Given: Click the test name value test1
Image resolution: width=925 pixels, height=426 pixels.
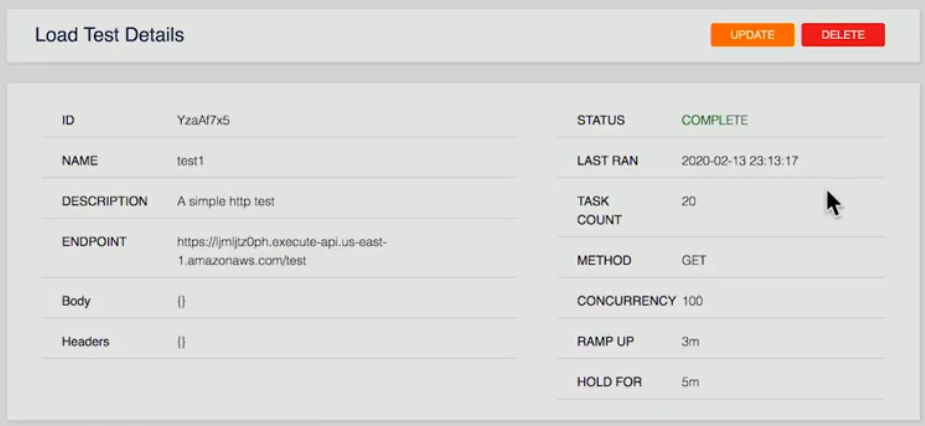Looking at the screenshot, I should pyautogui.click(x=190, y=160).
